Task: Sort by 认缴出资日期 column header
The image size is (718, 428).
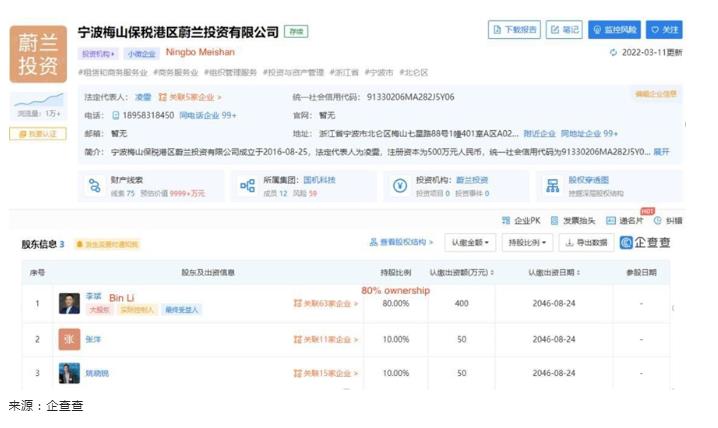Action: [555, 272]
